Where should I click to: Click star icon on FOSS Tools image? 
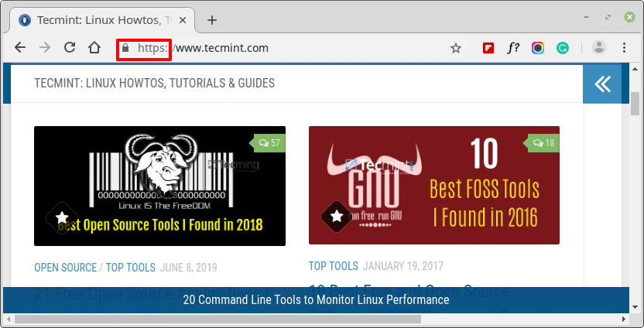[337, 217]
